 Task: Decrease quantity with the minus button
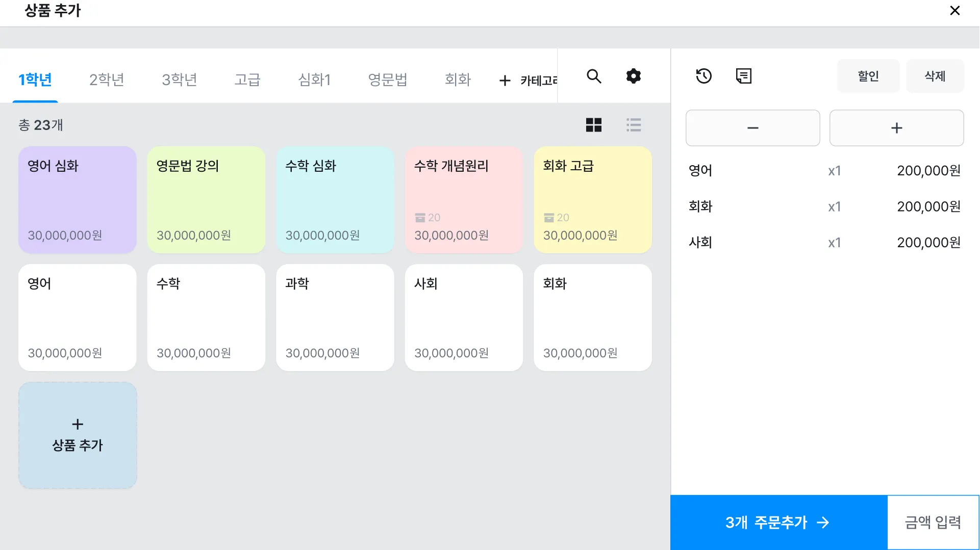click(752, 128)
